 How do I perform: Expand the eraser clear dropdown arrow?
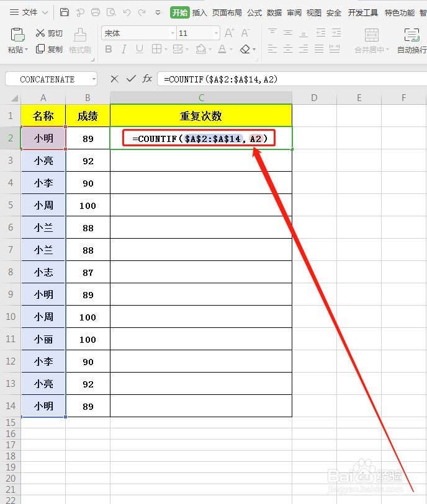[x=254, y=50]
